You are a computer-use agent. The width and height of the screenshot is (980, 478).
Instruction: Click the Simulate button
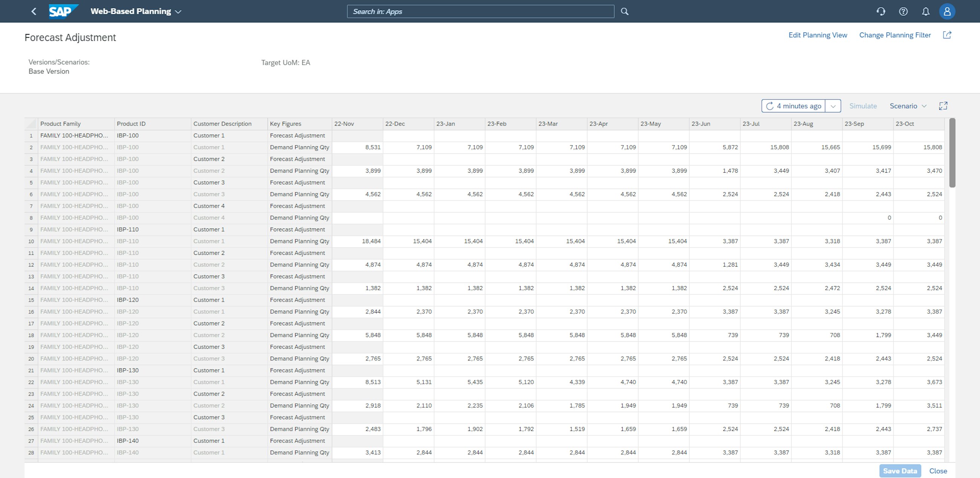click(x=863, y=106)
